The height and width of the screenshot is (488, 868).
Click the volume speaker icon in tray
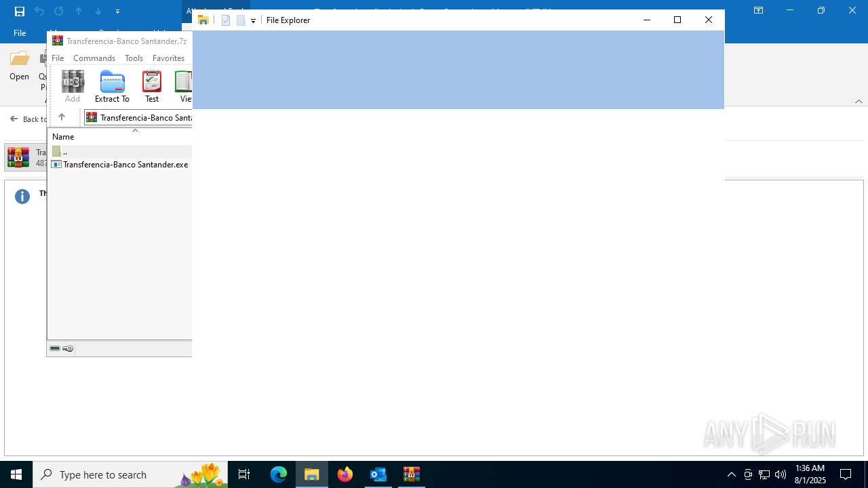(x=781, y=474)
